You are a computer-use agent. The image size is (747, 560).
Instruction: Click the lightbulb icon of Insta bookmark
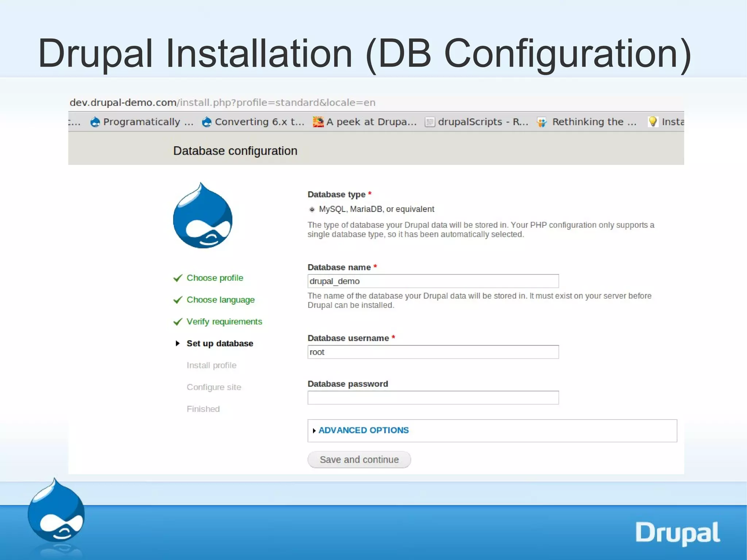point(653,121)
